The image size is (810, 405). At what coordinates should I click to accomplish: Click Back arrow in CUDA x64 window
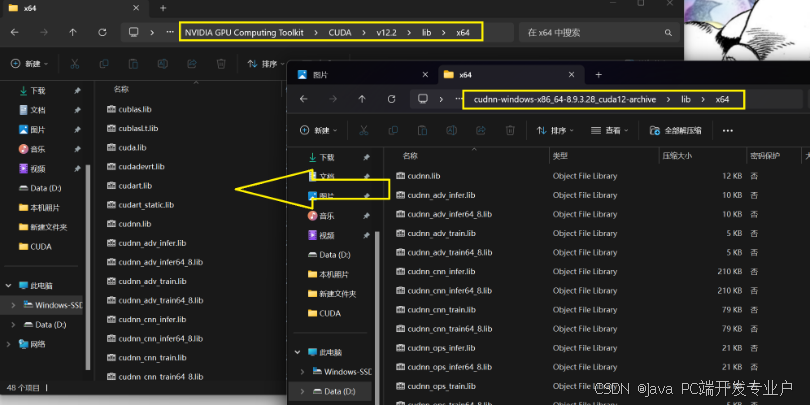tap(14, 32)
